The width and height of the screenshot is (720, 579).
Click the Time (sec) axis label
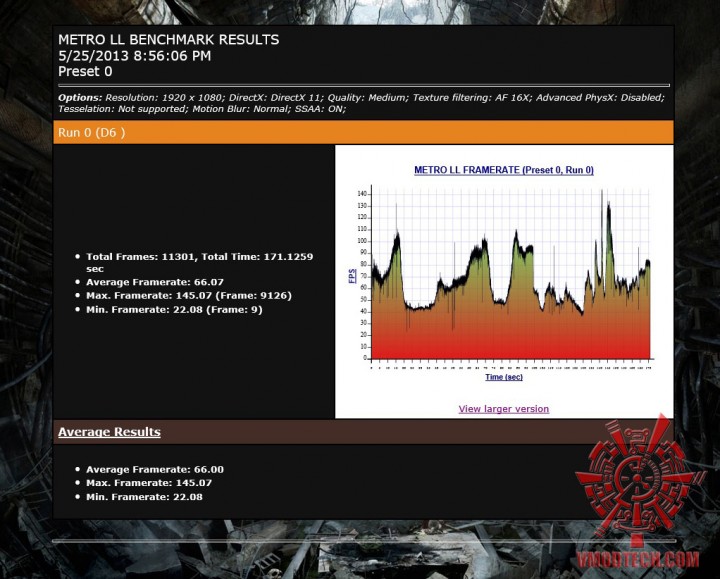click(504, 377)
